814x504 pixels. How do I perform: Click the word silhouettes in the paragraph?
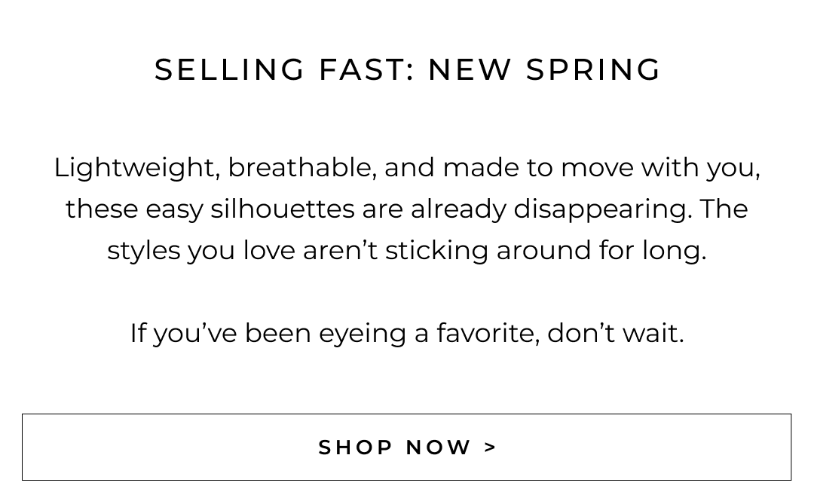(x=282, y=209)
